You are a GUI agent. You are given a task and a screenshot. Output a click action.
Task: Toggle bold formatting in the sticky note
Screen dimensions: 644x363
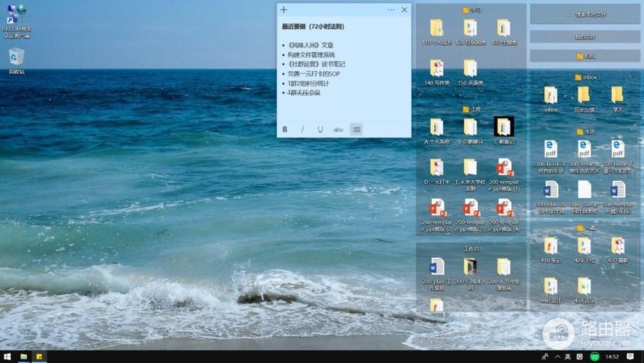click(x=284, y=129)
